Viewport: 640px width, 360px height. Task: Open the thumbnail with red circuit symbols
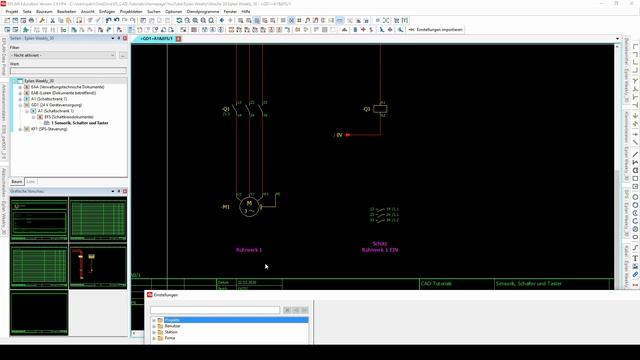click(98, 267)
